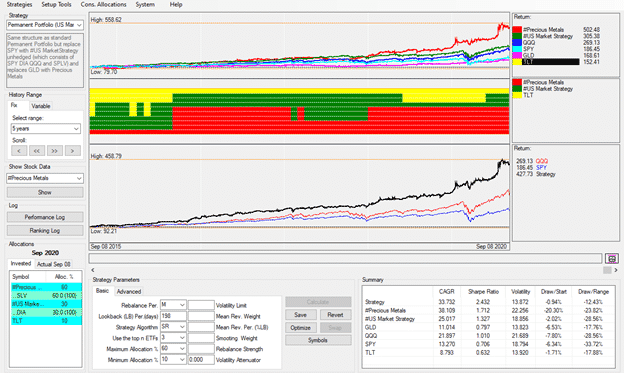
Task: Click the horizontal scrollbar thumb below charts
Action: point(607,270)
